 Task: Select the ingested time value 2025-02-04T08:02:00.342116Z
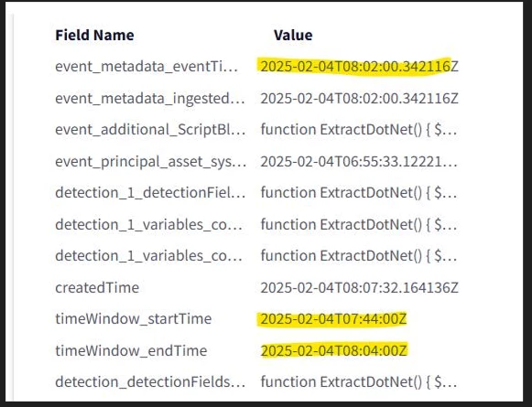pyautogui.click(x=359, y=99)
